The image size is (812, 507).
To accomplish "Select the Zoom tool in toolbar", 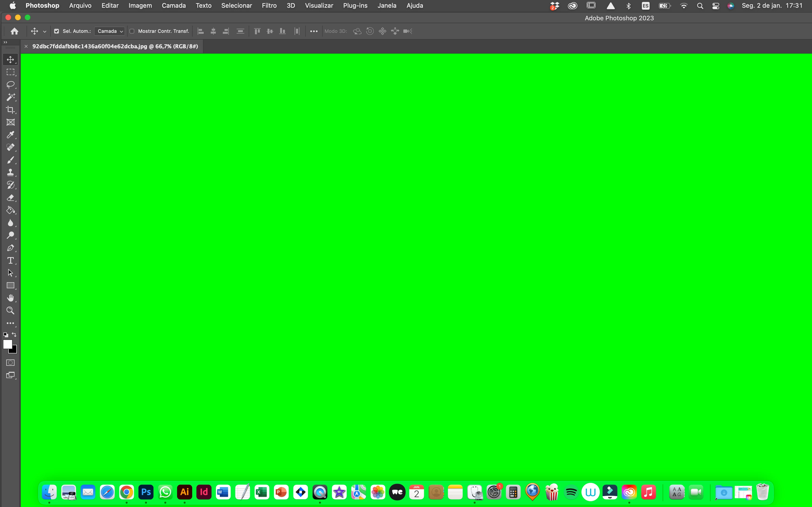I will 10,310.
